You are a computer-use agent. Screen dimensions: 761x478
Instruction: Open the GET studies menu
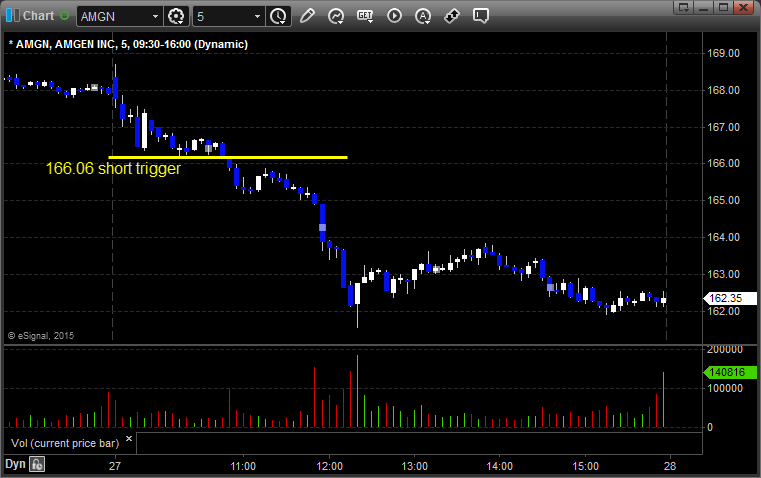tap(365, 16)
